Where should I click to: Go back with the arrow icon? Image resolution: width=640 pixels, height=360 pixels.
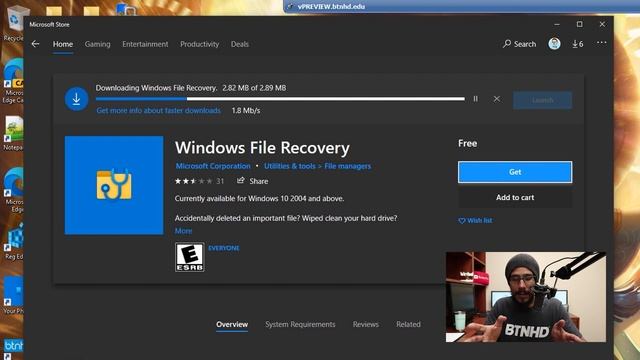pyautogui.click(x=36, y=44)
